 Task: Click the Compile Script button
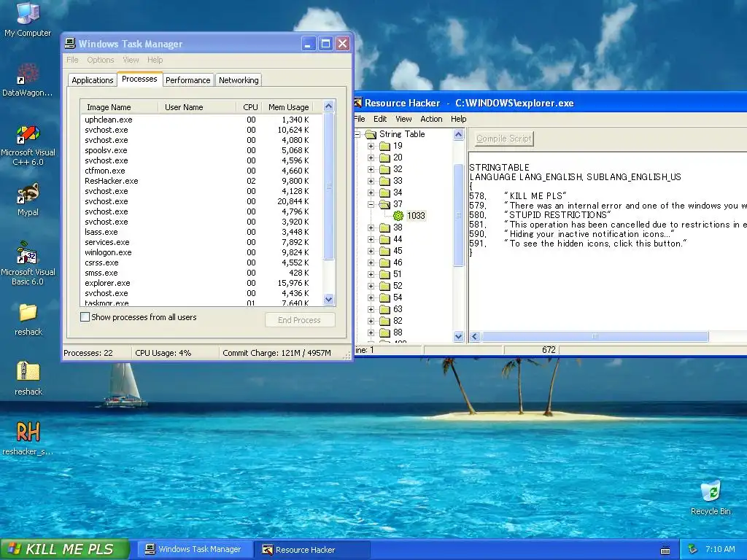(504, 139)
